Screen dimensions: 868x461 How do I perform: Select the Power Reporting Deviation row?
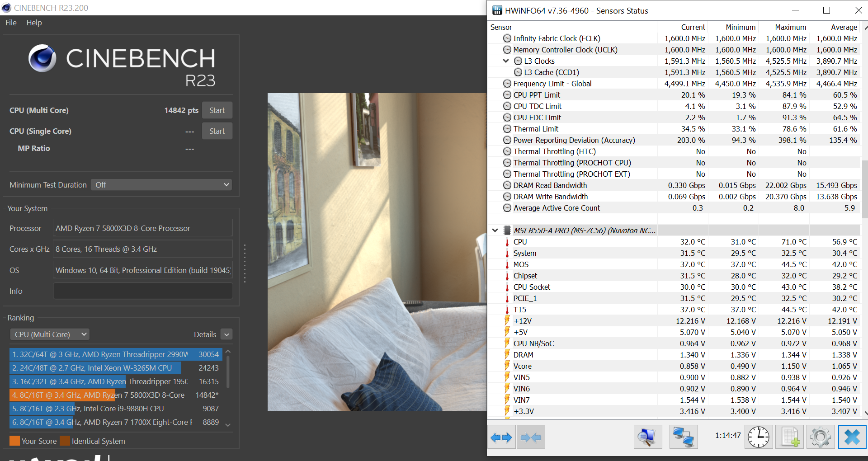click(674, 140)
